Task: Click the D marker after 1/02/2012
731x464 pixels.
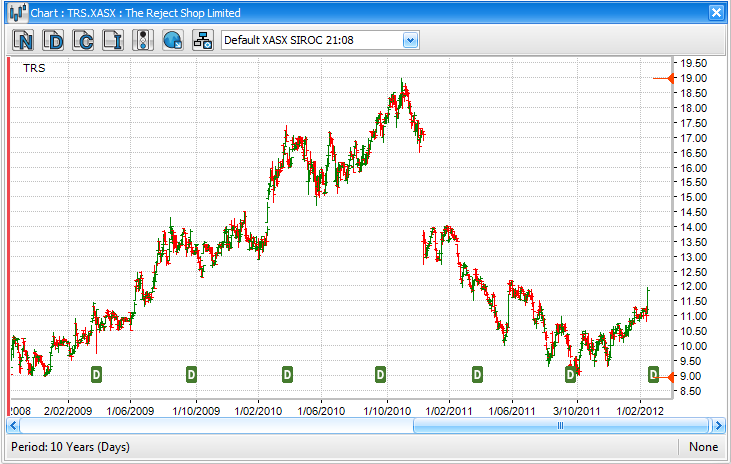Action: tap(654, 374)
